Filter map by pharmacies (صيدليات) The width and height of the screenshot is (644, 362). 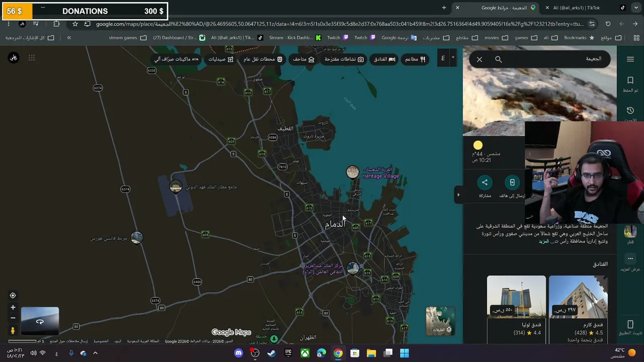pyautogui.click(x=221, y=59)
